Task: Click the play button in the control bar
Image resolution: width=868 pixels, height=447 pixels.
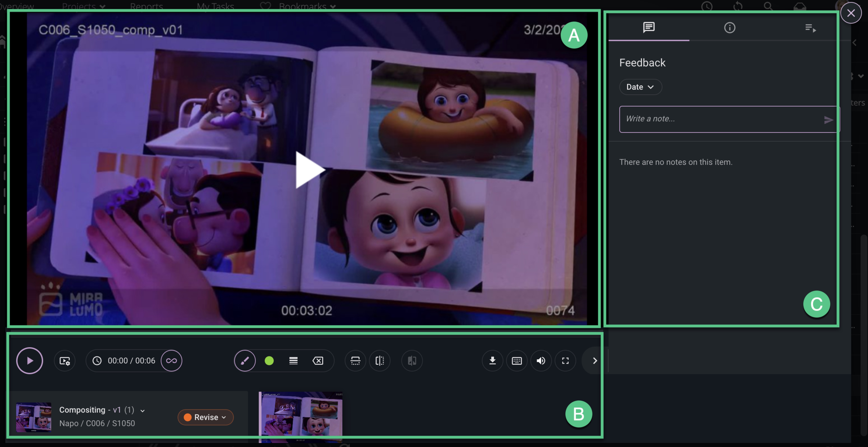Action: point(30,361)
